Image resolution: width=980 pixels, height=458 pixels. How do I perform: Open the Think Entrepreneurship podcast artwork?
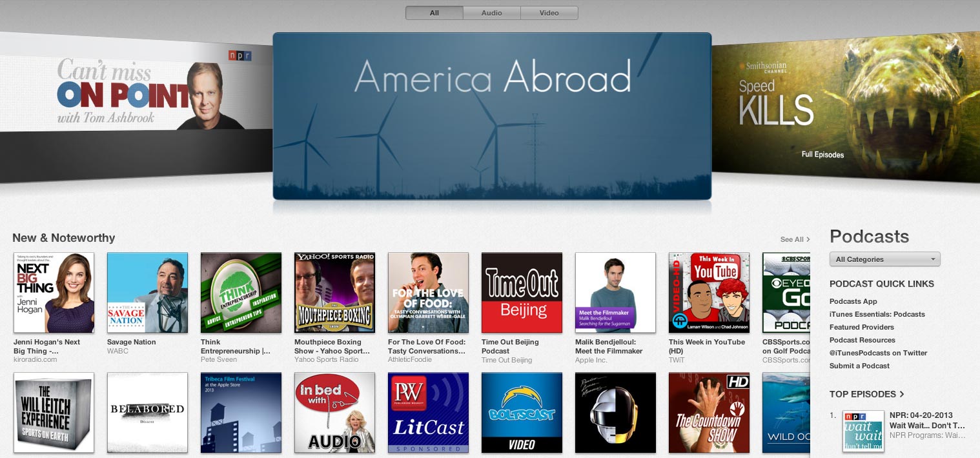coord(241,293)
